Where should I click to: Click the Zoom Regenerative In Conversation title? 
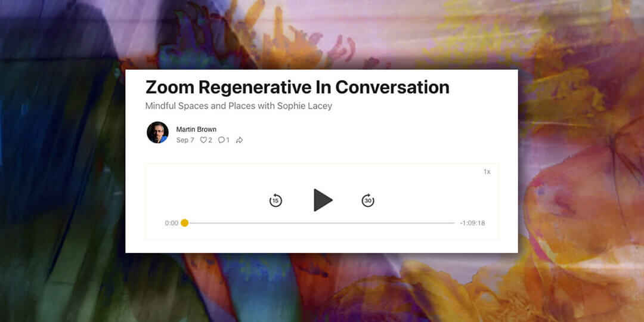[x=297, y=87]
